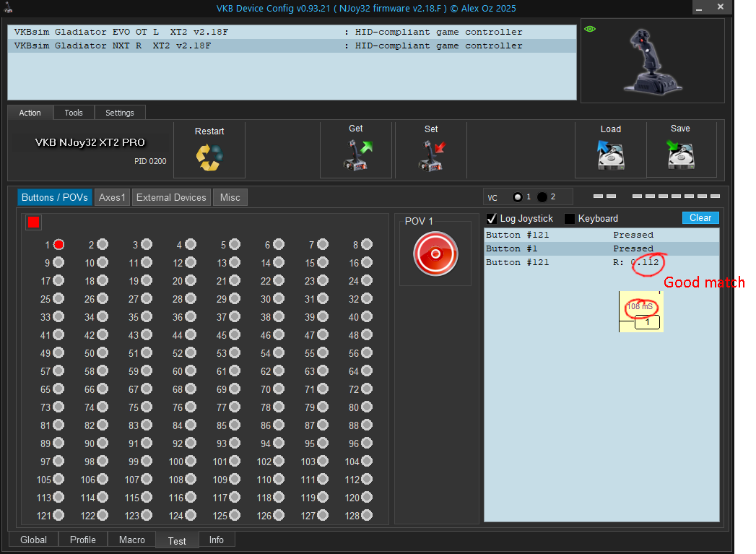The width and height of the screenshot is (756, 554).
Task: Select VC radio option 1
Action: click(x=518, y=196)
